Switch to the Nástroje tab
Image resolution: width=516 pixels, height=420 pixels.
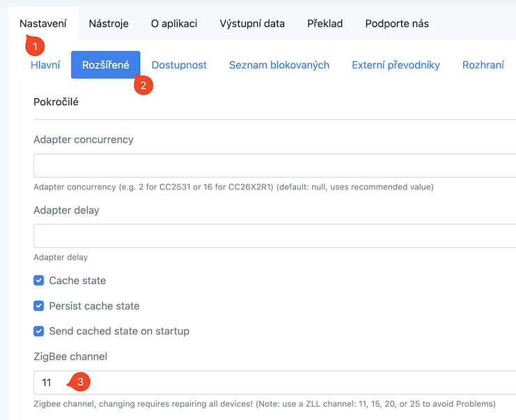point(109,23)
